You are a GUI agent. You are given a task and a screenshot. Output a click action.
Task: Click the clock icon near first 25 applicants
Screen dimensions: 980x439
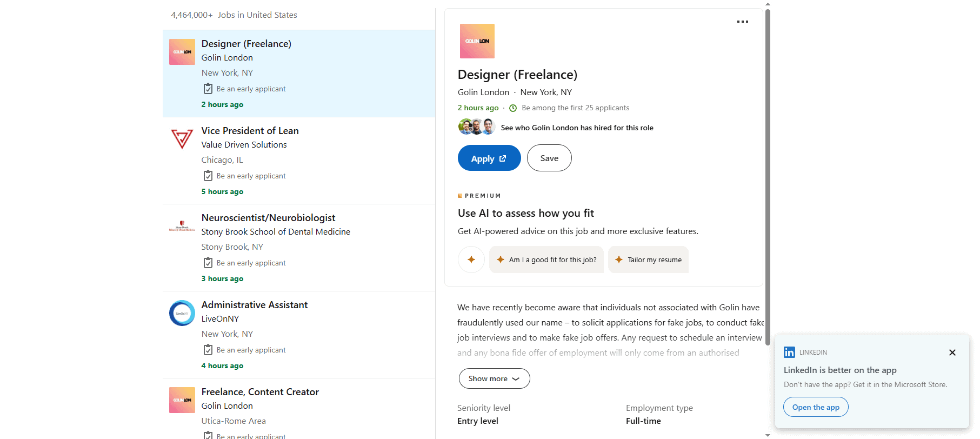(x=513, y=108)
